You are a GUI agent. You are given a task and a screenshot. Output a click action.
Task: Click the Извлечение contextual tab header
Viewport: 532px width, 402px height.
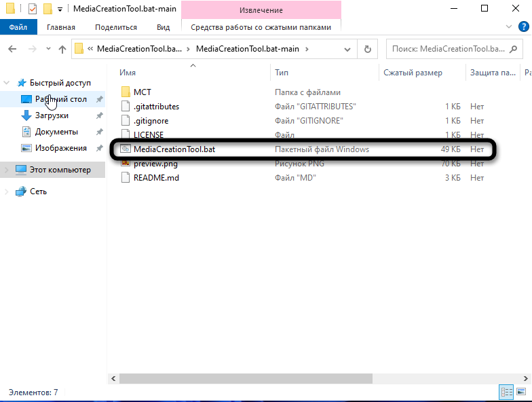[x=261, y=10]
